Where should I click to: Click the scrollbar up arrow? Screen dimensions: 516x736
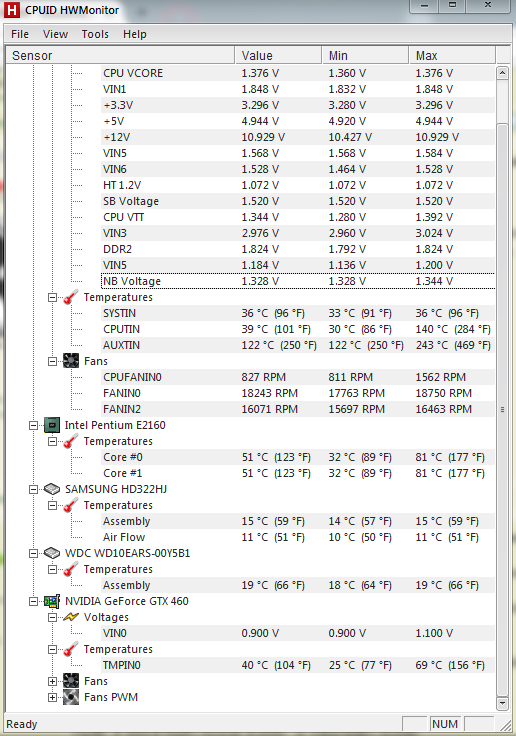pyautogui.click(x=502, y=73)
